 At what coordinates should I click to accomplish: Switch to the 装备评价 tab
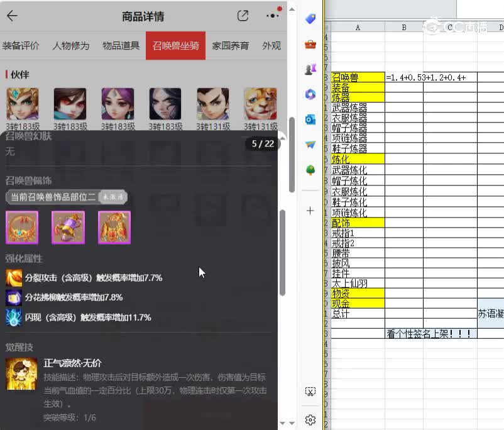pyautogui.click(x=23, y=45)
